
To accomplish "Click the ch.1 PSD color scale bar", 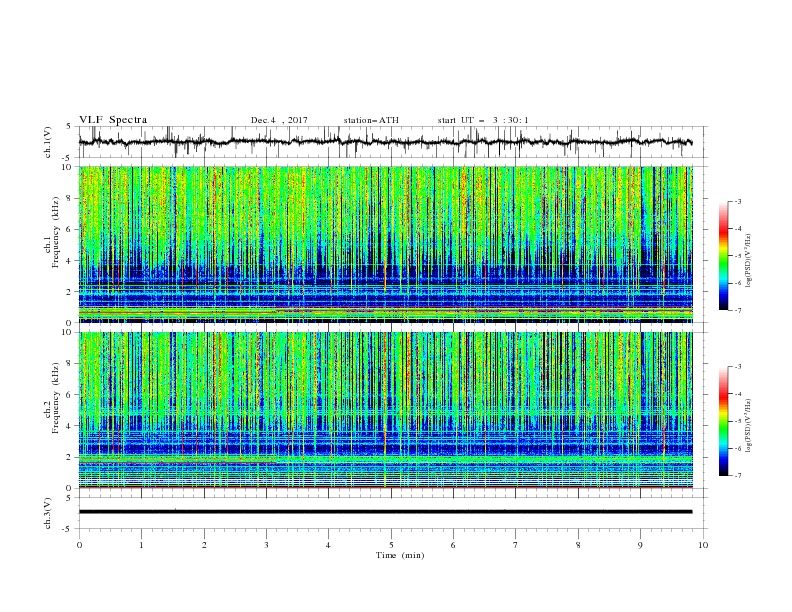I will click(724, 256).
